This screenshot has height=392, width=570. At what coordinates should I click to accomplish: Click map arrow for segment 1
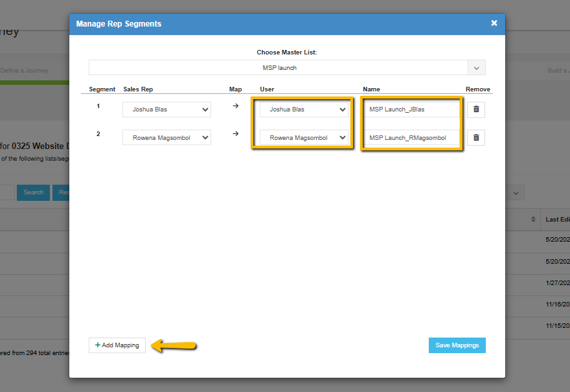pos(236,106)
